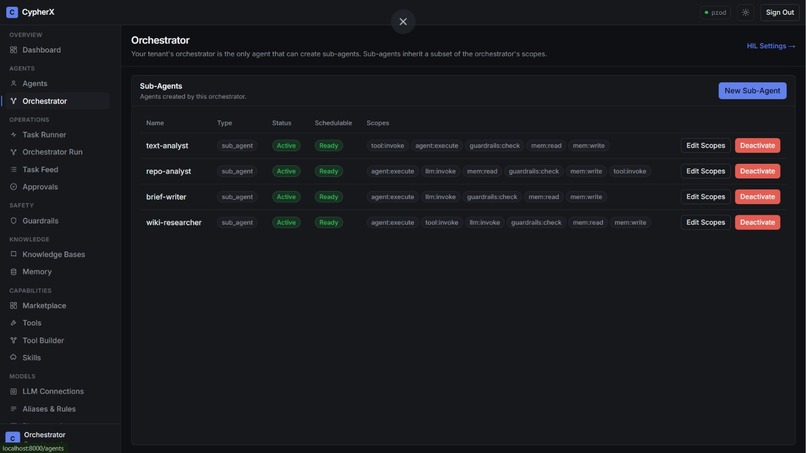Open the HIL Settings link
The width and height of the screenshot is (806, 453).
[771, 46]
